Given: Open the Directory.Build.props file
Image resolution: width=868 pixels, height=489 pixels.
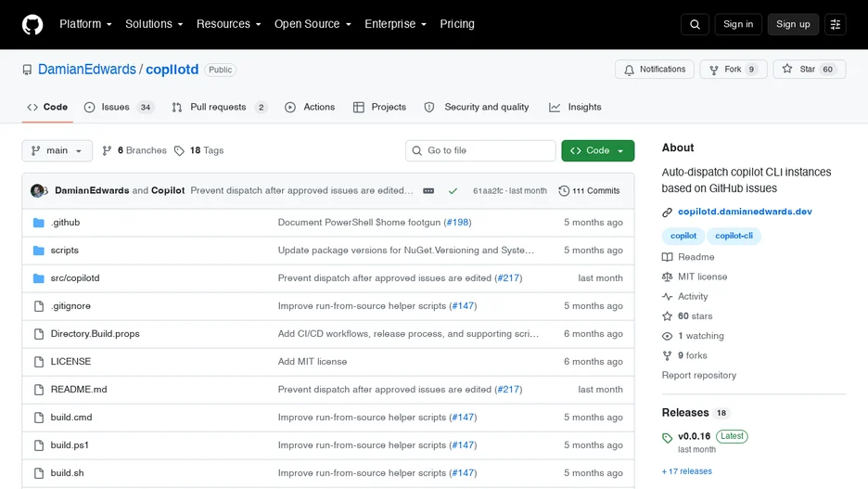Looking at the screenshot, I should 95,334.
